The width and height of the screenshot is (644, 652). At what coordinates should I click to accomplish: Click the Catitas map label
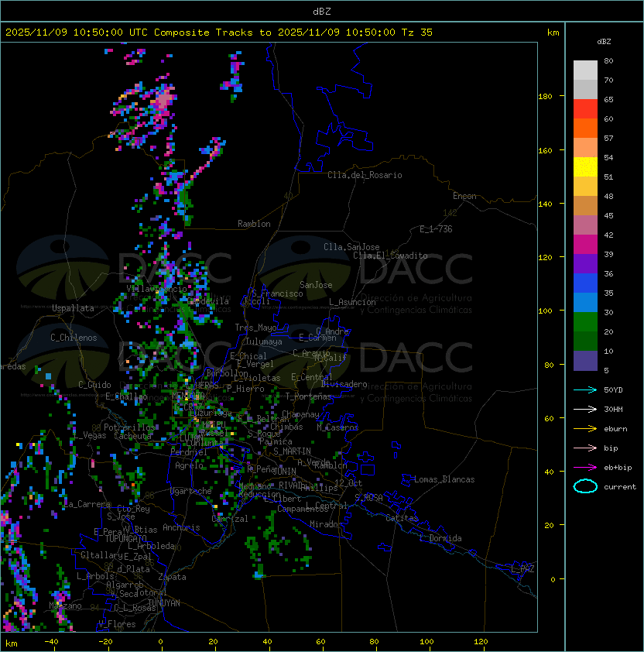[402, 518]
